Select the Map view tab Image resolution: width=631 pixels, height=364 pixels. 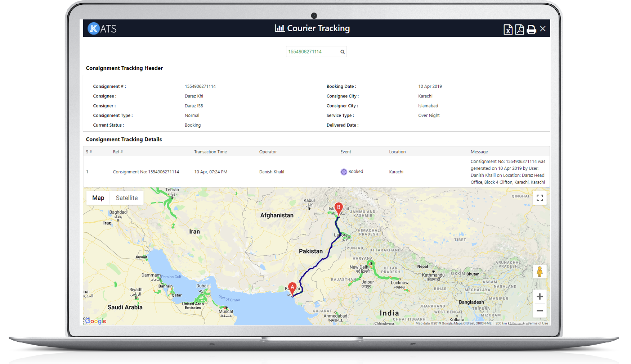pyautogui.click(x=98, y=198)
